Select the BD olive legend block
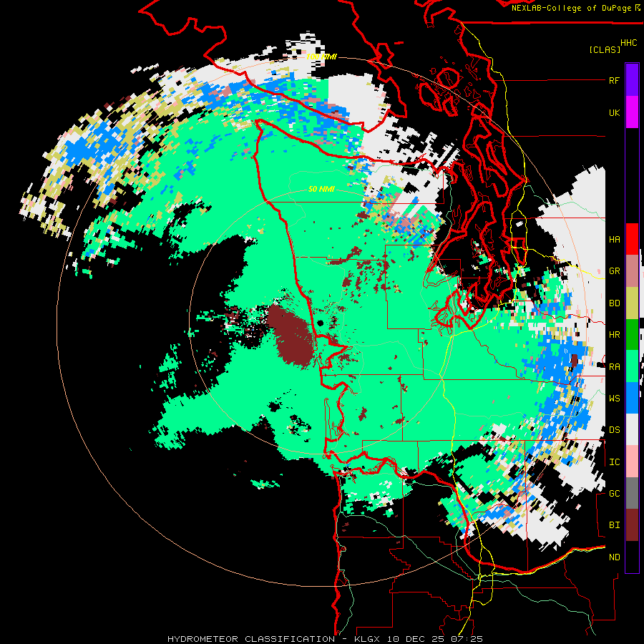 point(632,303)
